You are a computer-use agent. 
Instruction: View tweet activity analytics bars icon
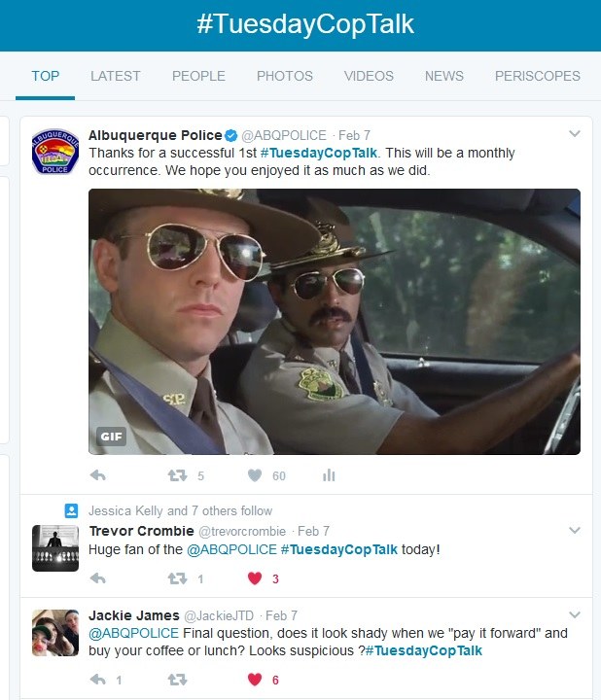329,475
